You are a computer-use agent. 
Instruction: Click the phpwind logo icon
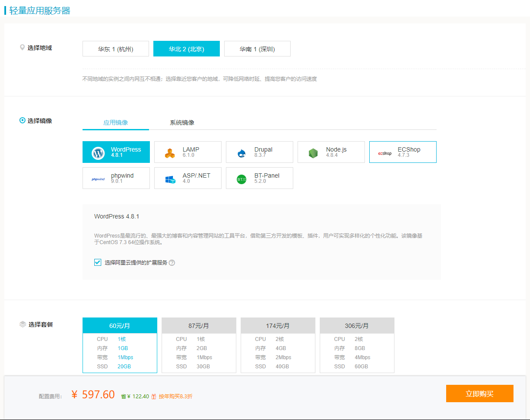pos(98,179)
